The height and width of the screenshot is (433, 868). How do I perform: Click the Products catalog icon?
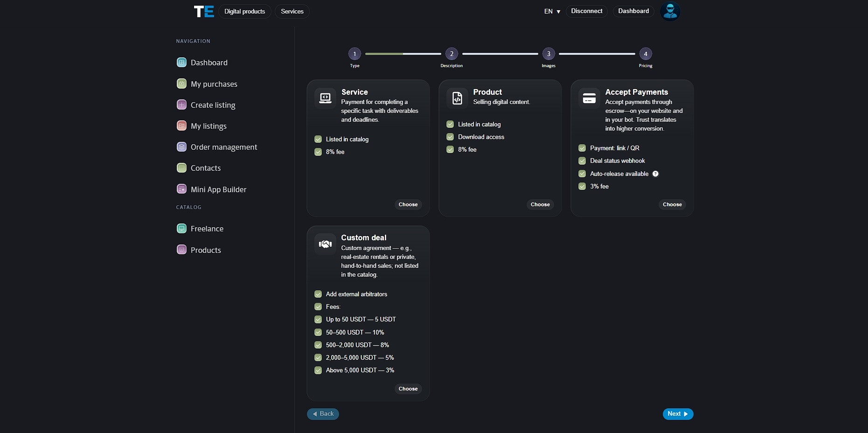coord(182,250)
